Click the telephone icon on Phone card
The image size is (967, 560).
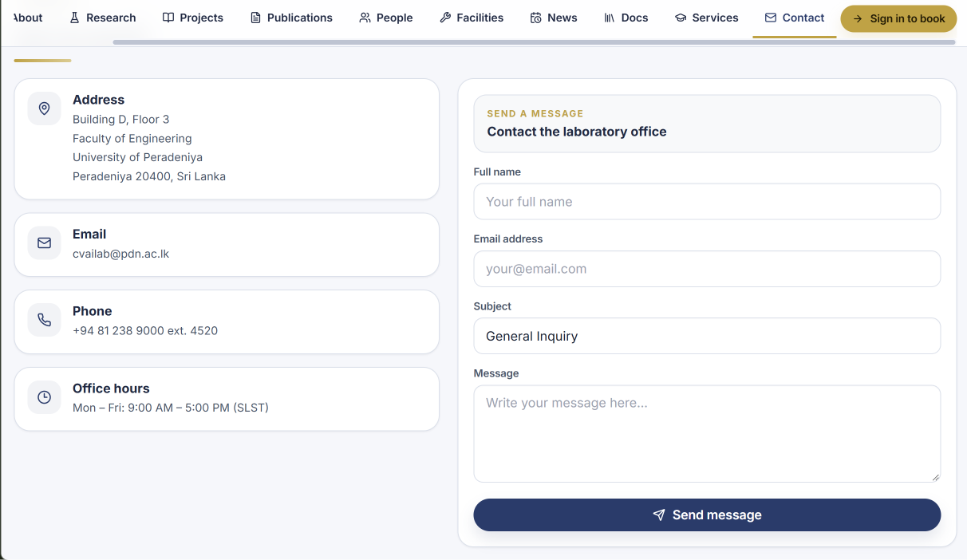(45, 320)
